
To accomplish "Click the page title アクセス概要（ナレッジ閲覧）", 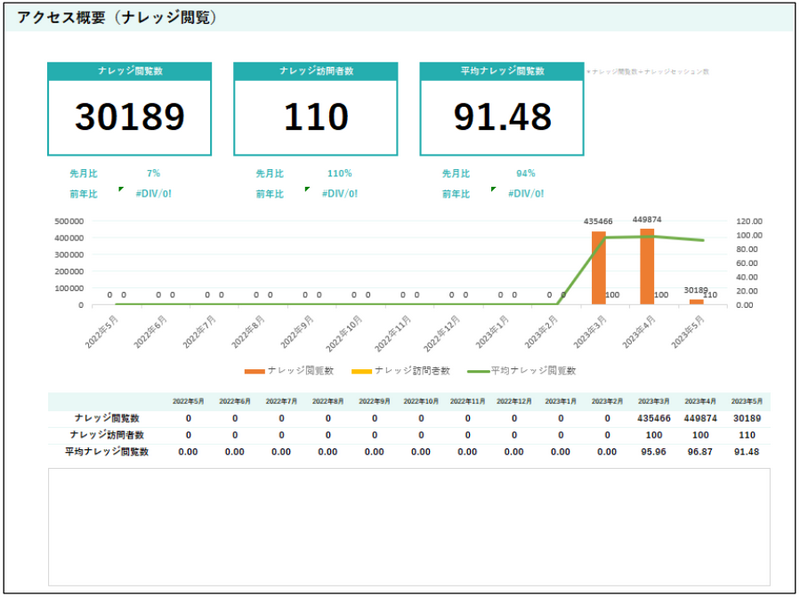I will 118,17.
